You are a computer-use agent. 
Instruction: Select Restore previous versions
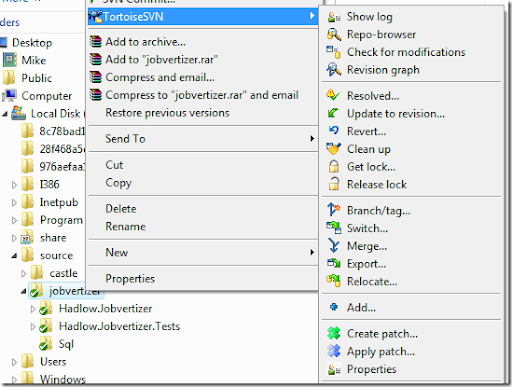click(x=202, y=113)
